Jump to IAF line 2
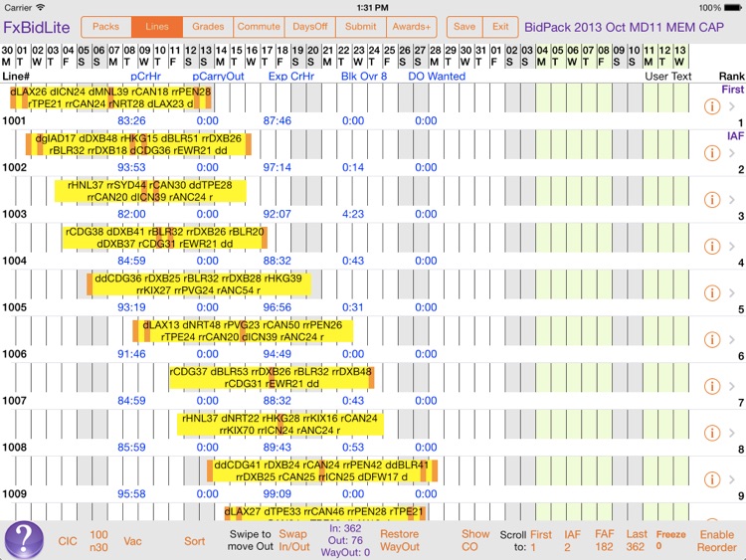The width and height of the screenshot is (746, 560). pyautogui.click(x=572, y=541)
